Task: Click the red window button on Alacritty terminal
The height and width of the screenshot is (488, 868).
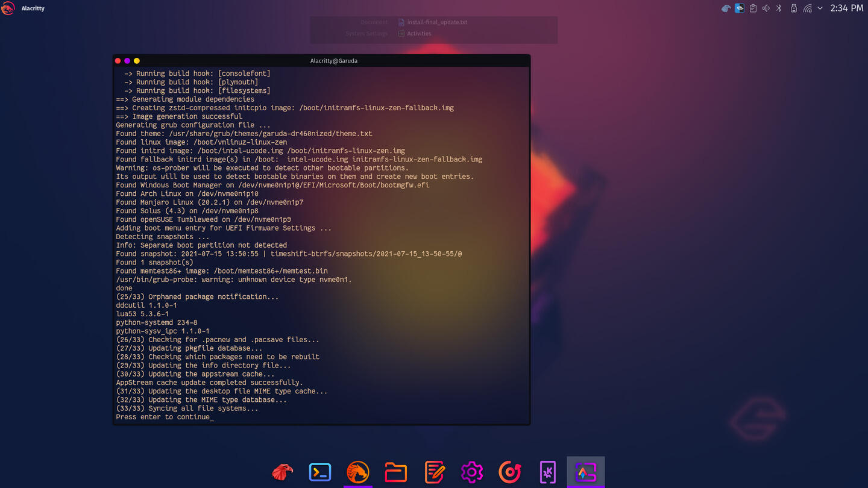Action: click(x=118, y=61)
